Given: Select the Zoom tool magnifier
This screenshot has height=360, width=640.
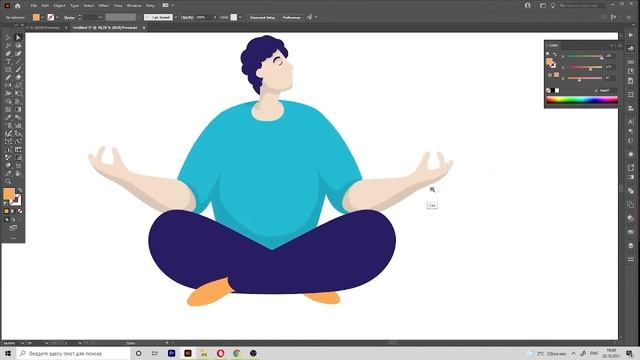Looking at the screenshot, I should tap(8, 182).
